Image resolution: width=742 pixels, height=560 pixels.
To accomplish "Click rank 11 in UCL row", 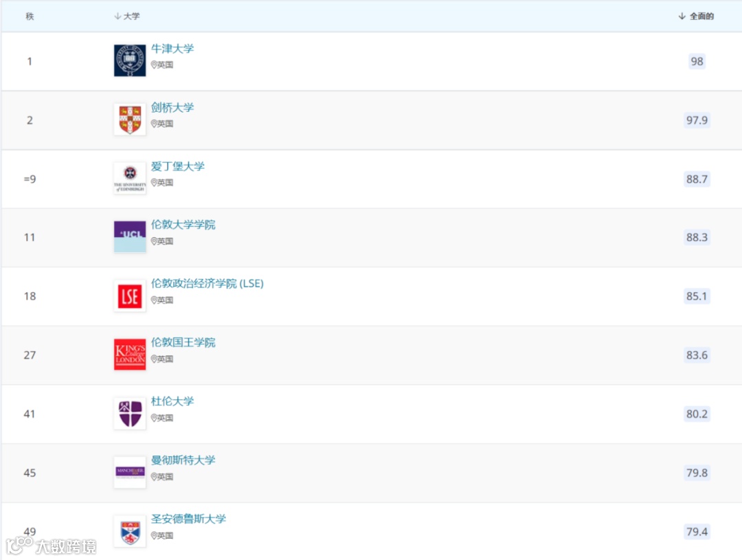I will [x=30, y=237].
